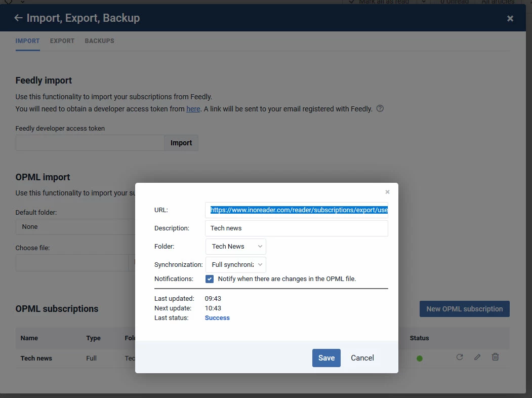Image resolution: width=532 pixels, height=398 pixels.
Task: Save the OPML subscription settings
Action: coord(326,358)
